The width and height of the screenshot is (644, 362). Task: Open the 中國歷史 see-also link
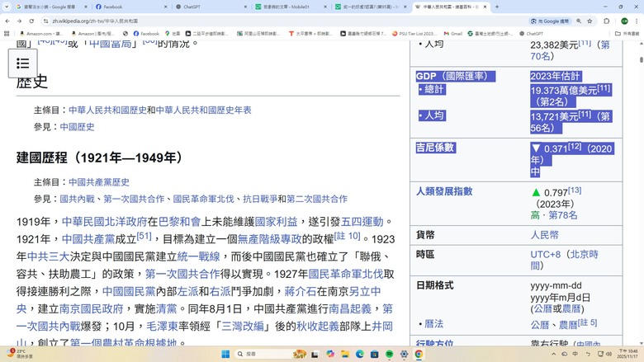pyautogui.click(x=78, y=127)
